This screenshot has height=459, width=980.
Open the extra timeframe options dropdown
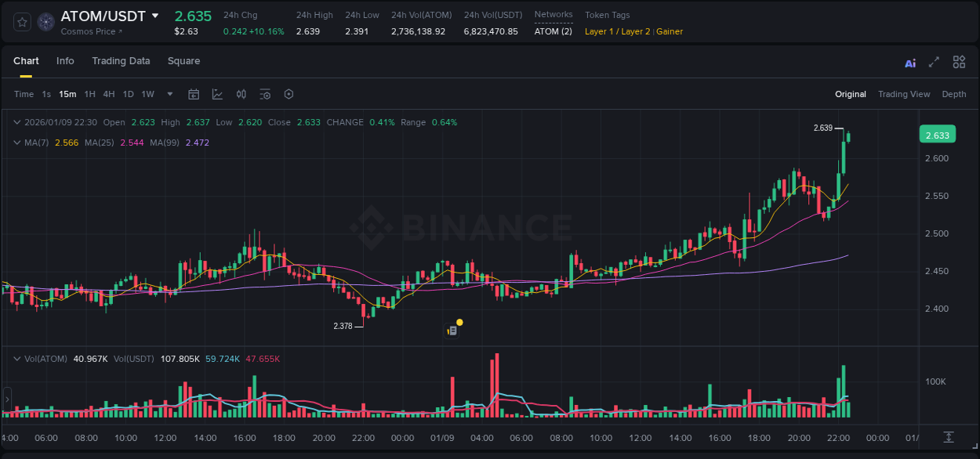tap(169, 94)
